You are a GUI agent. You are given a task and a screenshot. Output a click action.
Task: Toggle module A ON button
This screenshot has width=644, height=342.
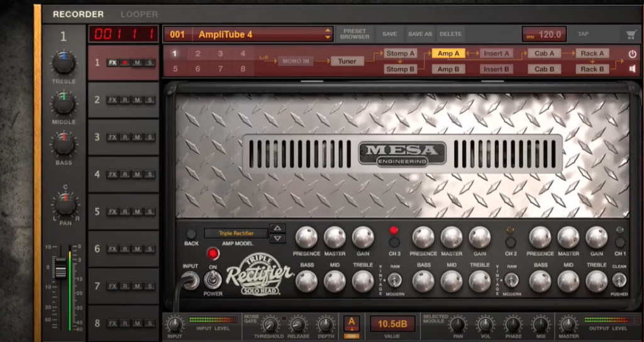pyautogui.click(x=351, y=336)
